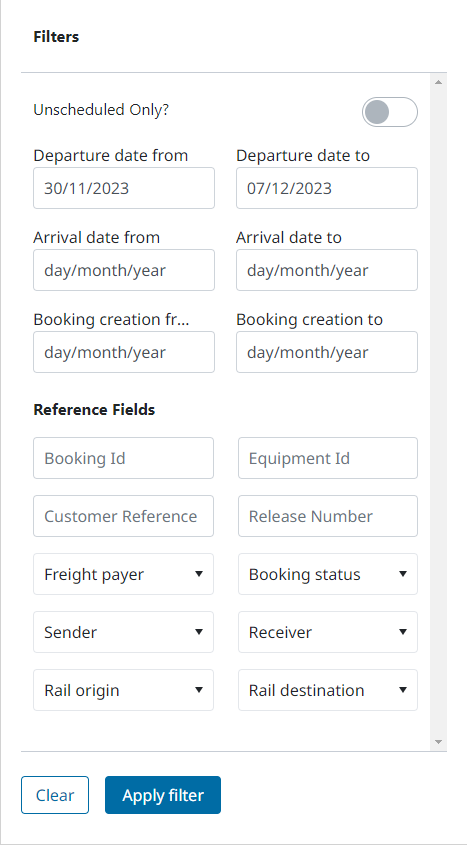Click the scrollbar down arrow

coord(438,742)
